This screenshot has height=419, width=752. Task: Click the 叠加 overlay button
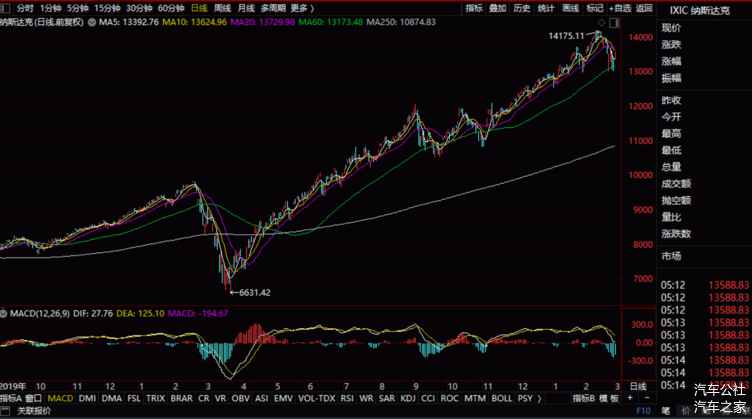pos(498,8)
